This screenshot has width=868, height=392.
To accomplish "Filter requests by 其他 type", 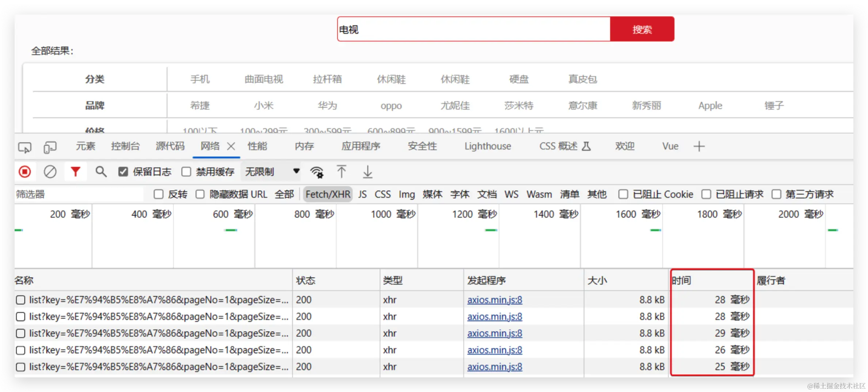I will pyautogui.click(x=597, y=194).
